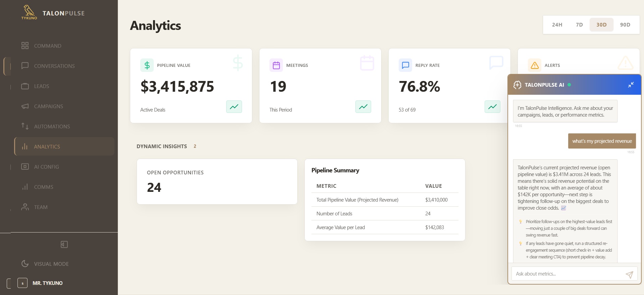Screen dimensions: 644x295
Task: Select the 24H time range
Action: [x=557, y=25]
